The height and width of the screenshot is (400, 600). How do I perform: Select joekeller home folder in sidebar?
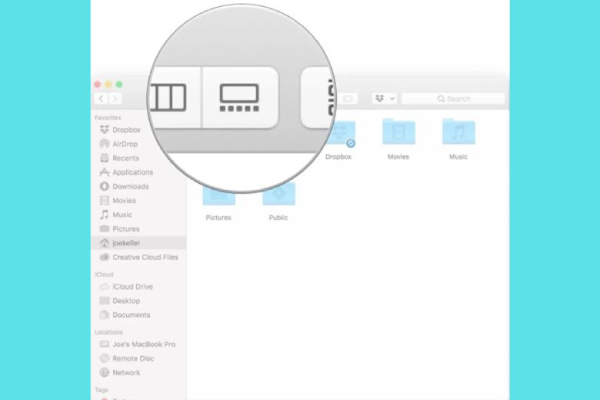tap(139, 243)
